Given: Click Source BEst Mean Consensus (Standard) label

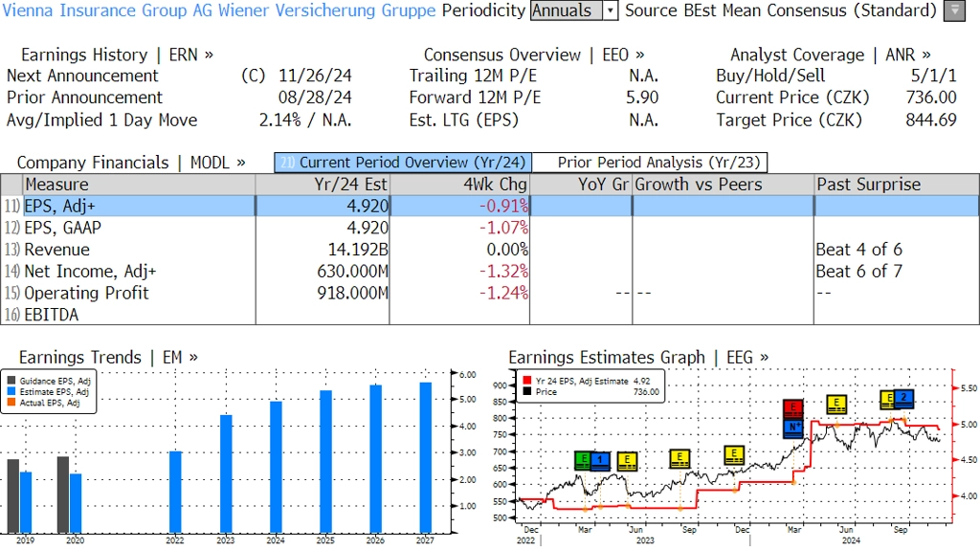Looking at the screenshot, I should (x=781, y=11).
